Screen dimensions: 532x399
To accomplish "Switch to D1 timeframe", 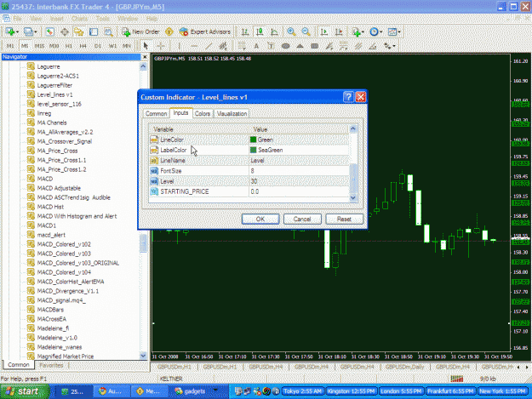I will (98, 46).
